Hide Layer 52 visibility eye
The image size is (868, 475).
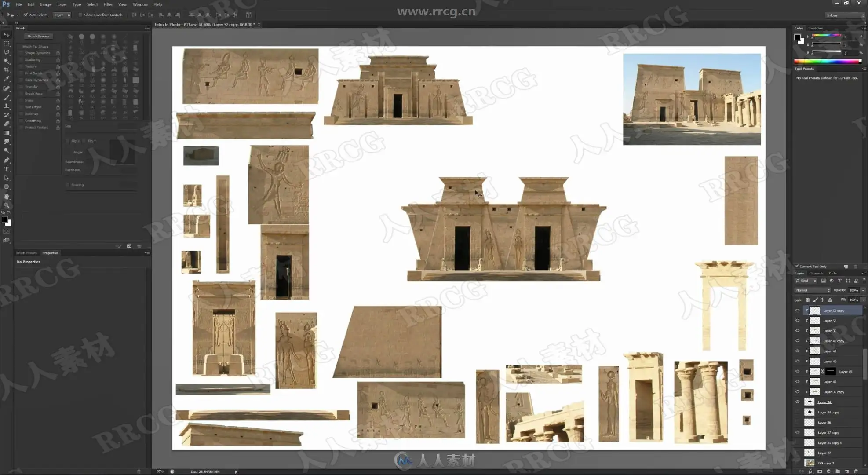click(x=797, y=321)
